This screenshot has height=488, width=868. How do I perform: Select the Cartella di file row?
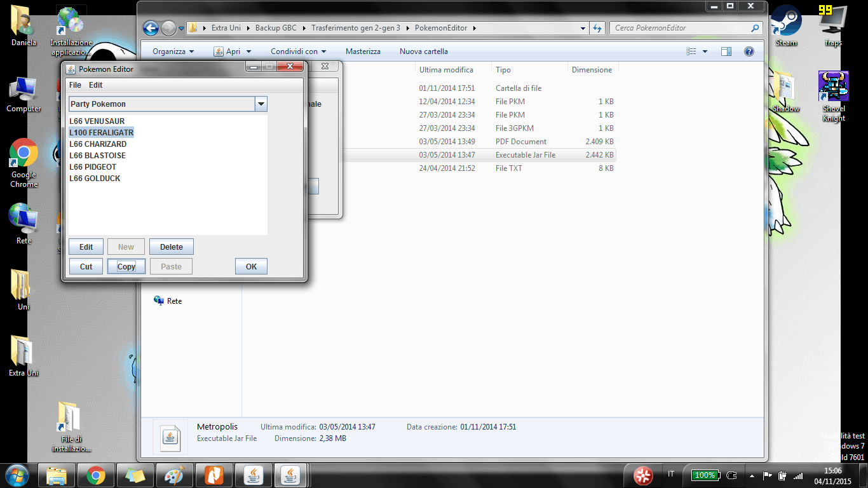coord(479,88)
